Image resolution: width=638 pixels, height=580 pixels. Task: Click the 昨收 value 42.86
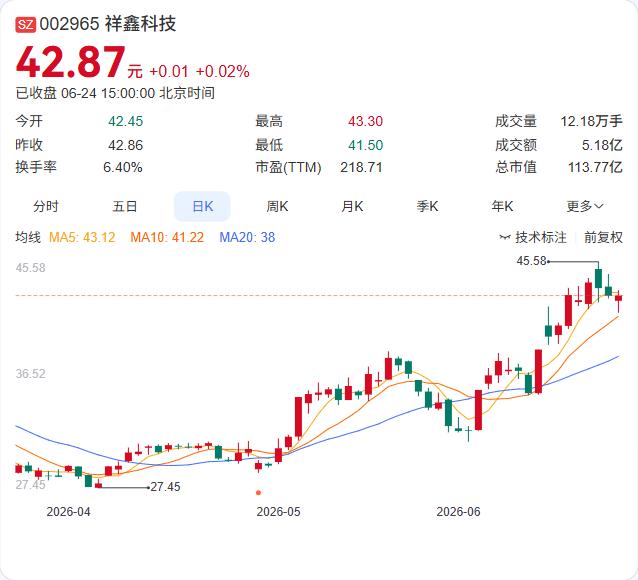pos(125,145)
